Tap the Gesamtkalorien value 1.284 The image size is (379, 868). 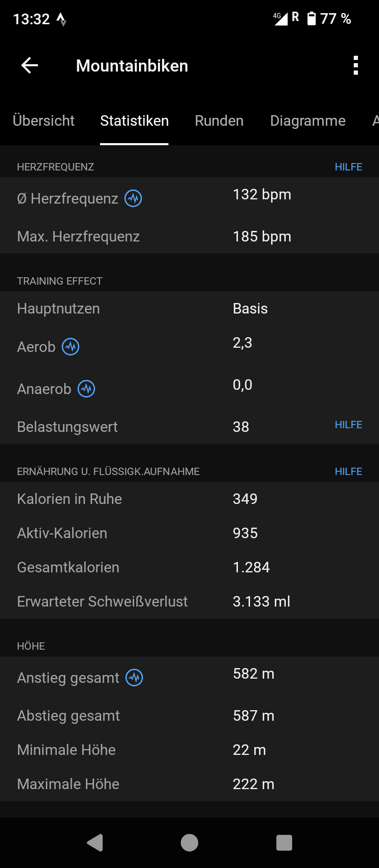(251, 568)
